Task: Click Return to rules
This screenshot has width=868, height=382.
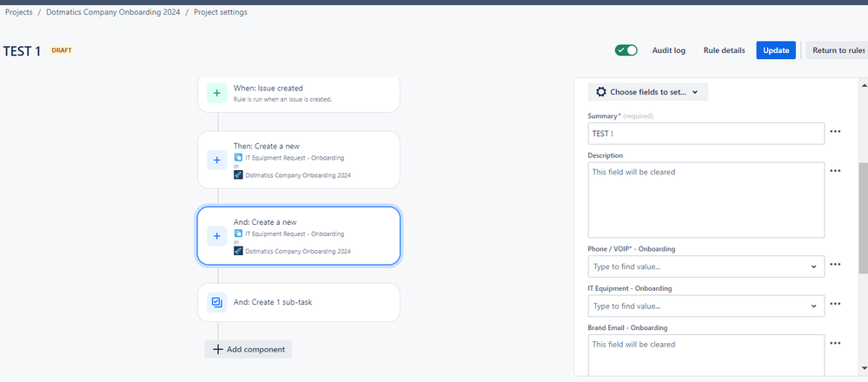Action: (x=838, y=50)
